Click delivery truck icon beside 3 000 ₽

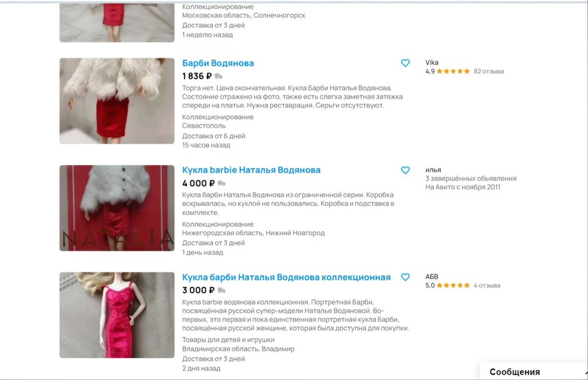point(215,290)
